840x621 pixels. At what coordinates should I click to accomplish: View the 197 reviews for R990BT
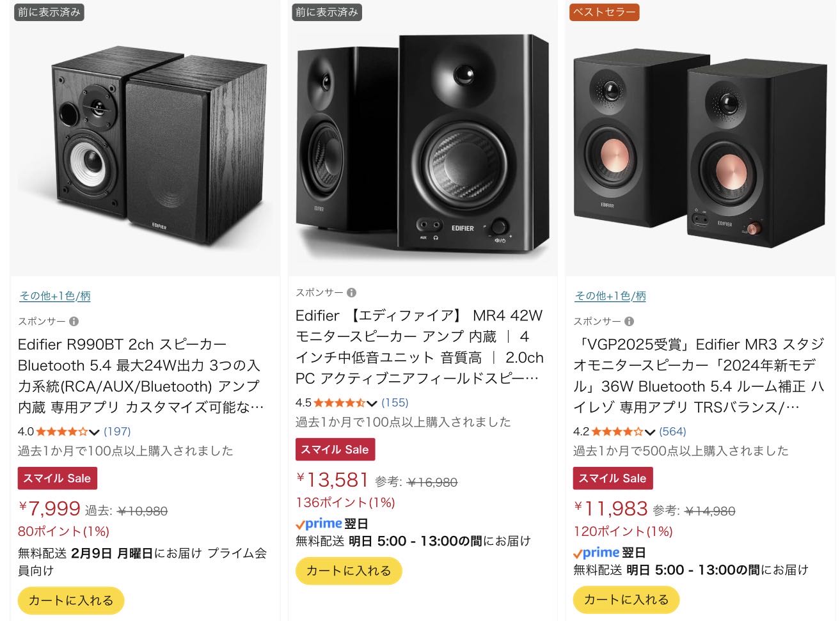point(117,432)
